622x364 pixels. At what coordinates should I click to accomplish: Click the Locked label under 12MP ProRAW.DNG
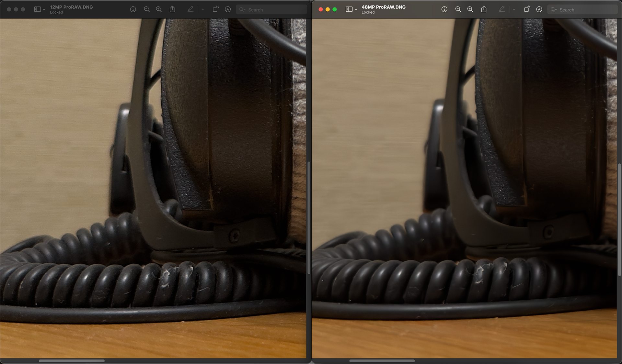tap(56, 12)
